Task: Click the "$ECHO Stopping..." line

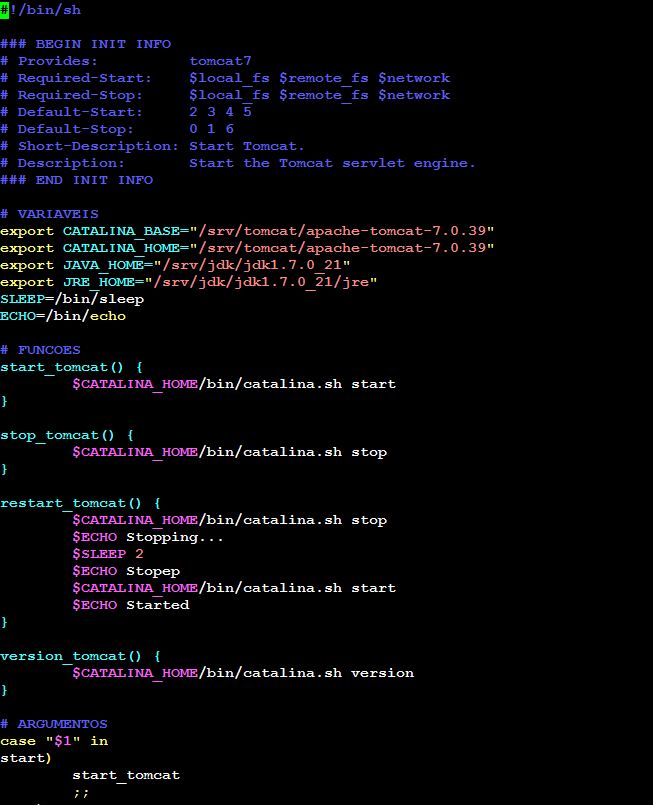Action: click(148, 537)
